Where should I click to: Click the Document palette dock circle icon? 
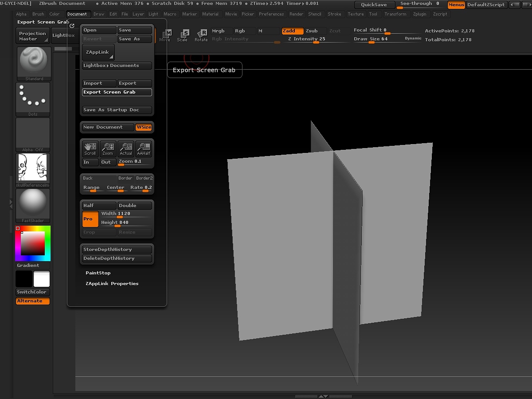coord(72,26)
